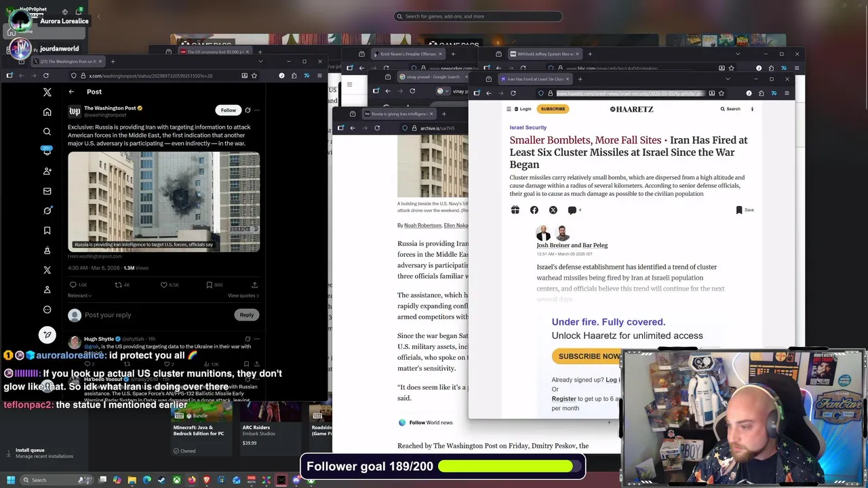Compose new post with feather button
The width and height of the screenshot is (868, 488).
[47, 334]
